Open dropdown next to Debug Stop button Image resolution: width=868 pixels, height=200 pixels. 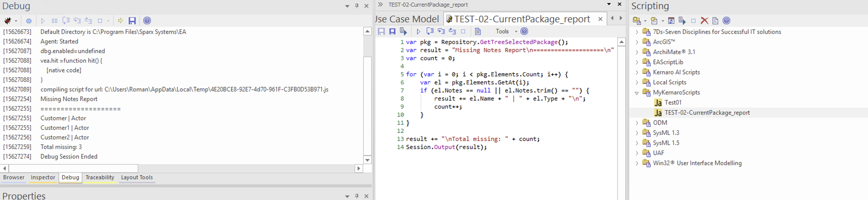tap(108, 21)
